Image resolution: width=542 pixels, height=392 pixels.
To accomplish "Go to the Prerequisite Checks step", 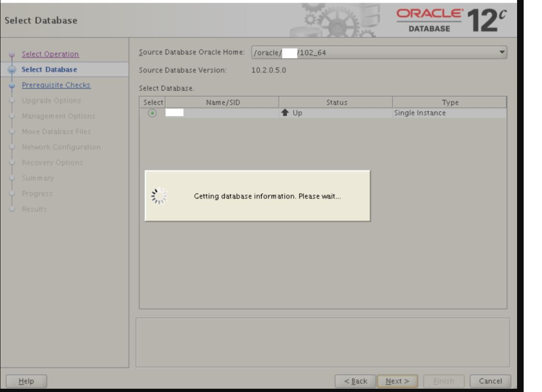I will [56, 85].
